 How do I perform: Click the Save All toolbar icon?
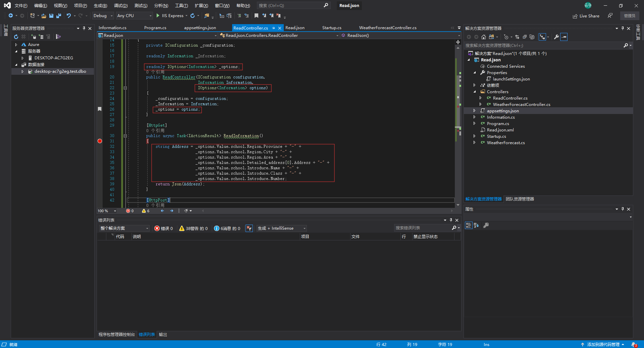tap(58, 16)
